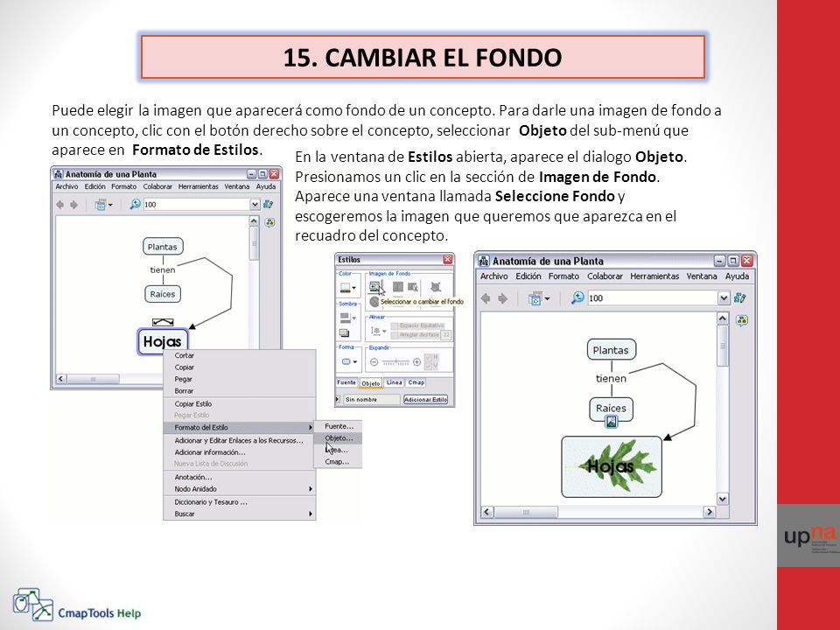Click back arrow in window with context menu
This screenshot has height=630, width=840.
tap(60, 205)
